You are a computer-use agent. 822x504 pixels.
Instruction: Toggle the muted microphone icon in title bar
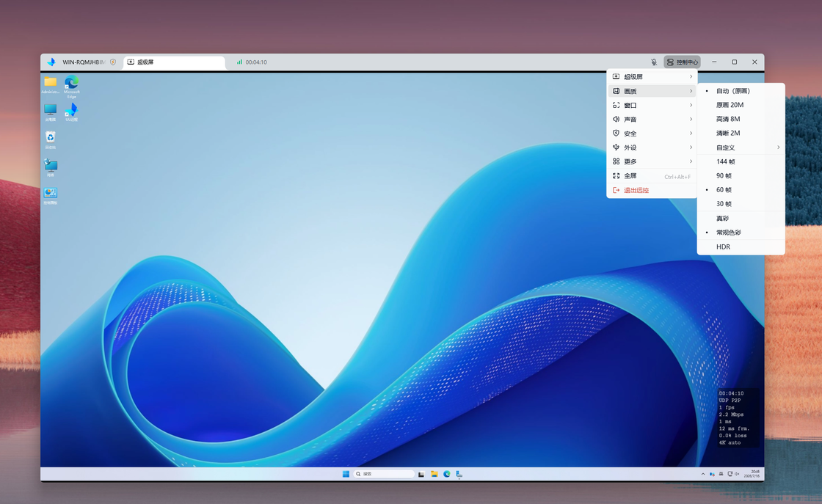coord(654,62)
